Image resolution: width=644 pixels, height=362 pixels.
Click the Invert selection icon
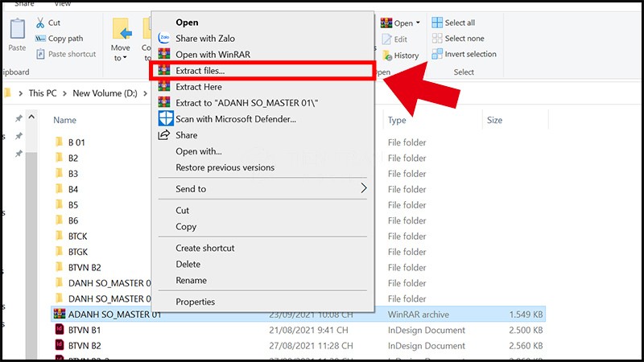tap(437, 54)
